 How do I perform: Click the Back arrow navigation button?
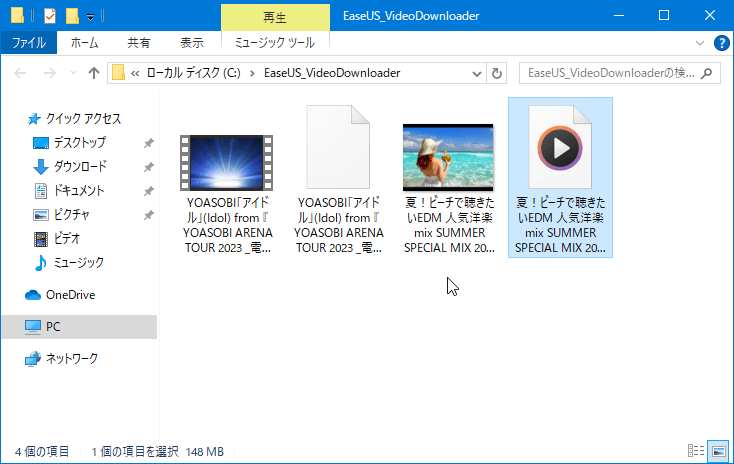coord(21,73)
